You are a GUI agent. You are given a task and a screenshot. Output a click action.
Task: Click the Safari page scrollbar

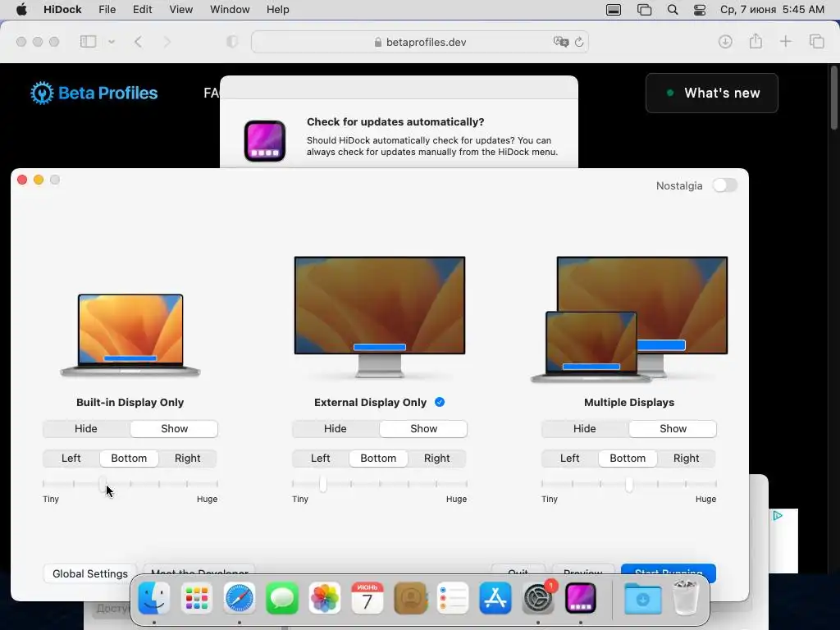[833, 98]
